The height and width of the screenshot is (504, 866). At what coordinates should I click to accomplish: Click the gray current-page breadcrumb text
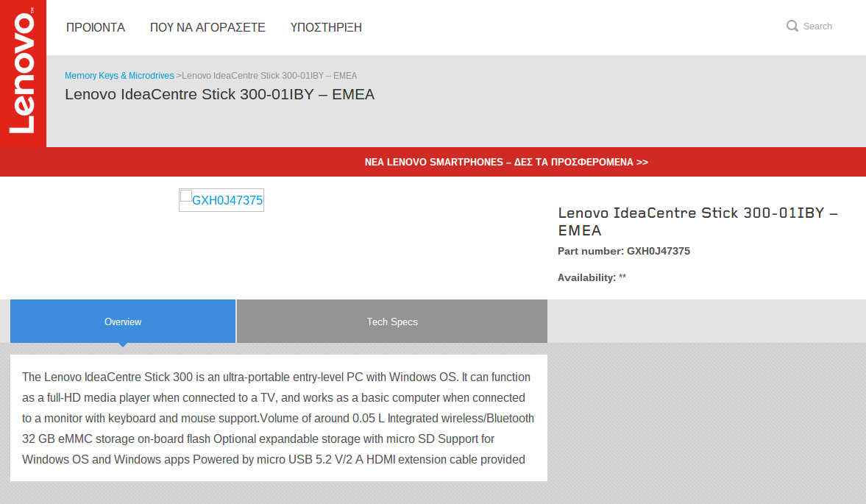pos(270,76)
